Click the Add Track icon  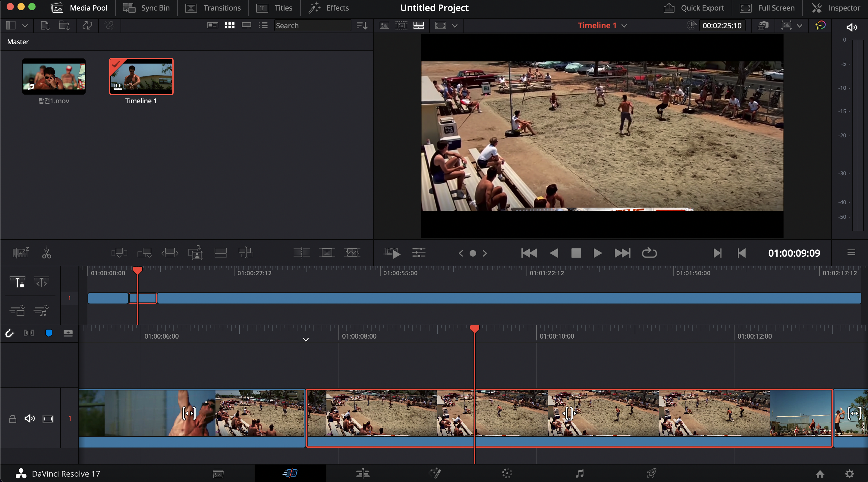tap(68, 333)
